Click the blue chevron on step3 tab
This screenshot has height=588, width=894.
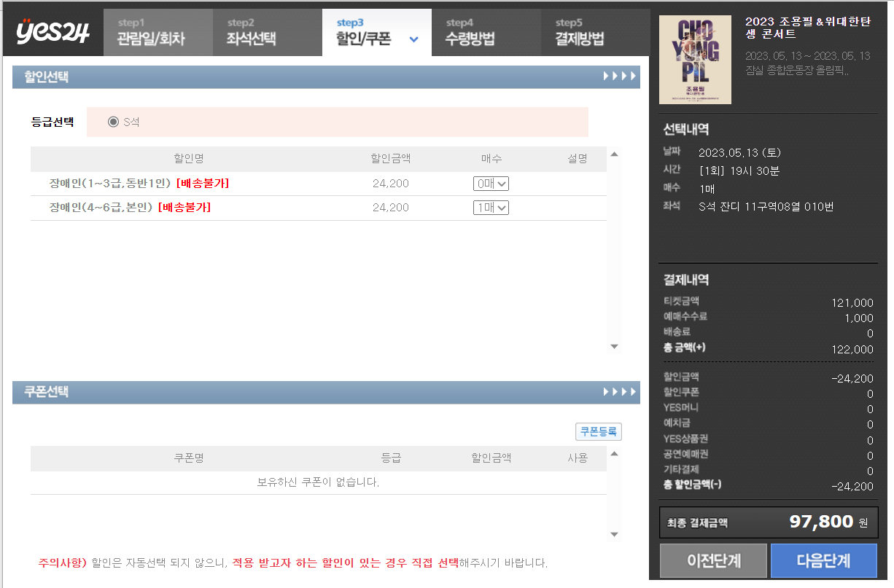[414, 39]
